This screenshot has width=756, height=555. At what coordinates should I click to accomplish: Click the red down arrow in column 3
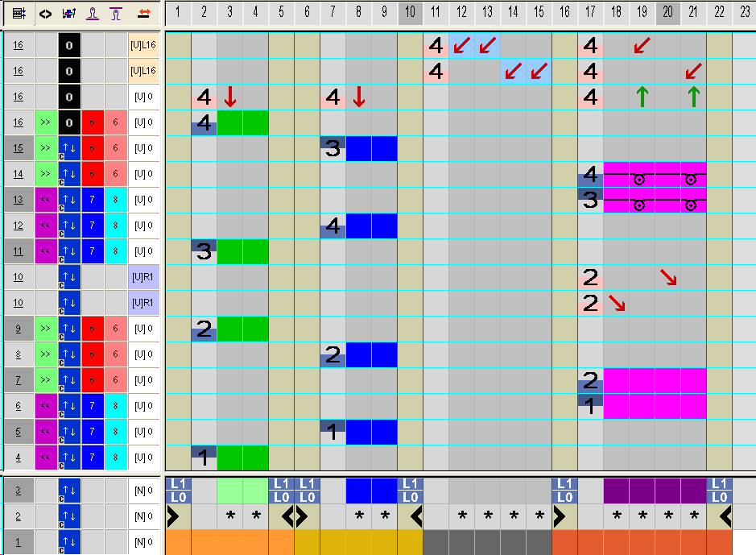pyautogui.click(x=230, y=97)
